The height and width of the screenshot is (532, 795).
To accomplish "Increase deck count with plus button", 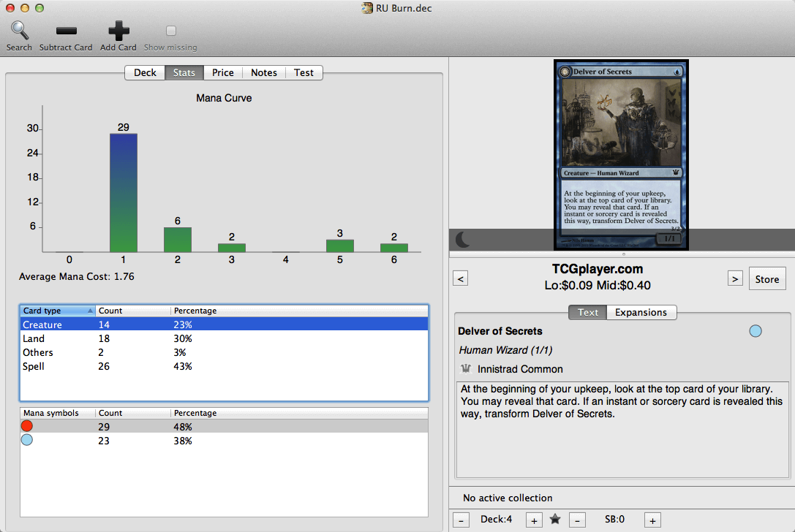I will click(534, 520).
